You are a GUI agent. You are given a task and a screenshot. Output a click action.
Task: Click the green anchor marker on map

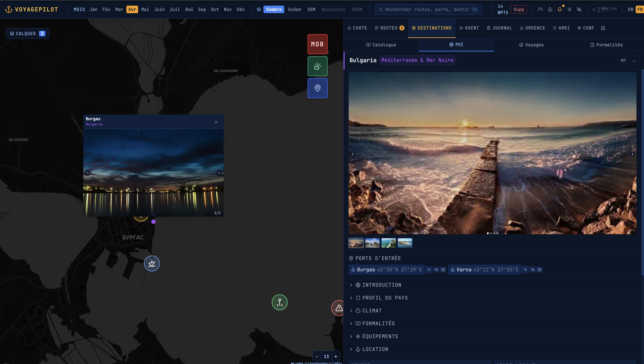point(280,302)
